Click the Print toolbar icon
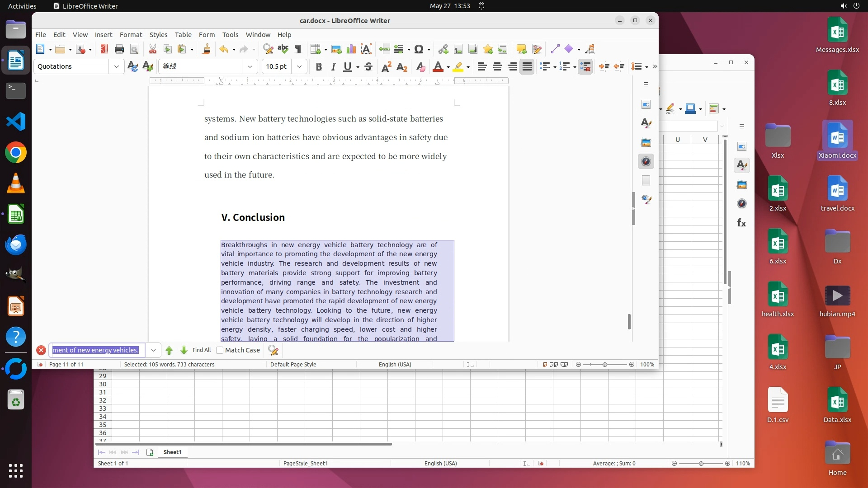 tap(119, 49)
